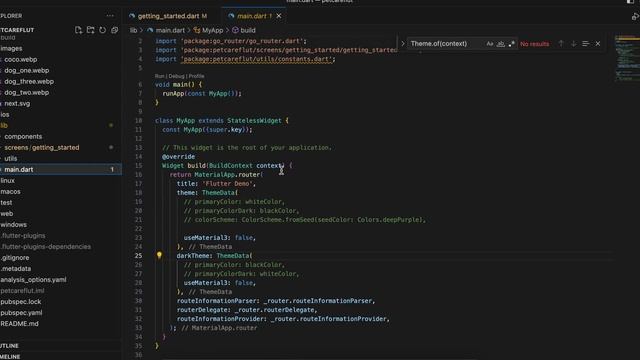The width and height of the screenshot is (640, 360).
Task: Click main.dart in the breadcrumb
Action: point(170,30)
